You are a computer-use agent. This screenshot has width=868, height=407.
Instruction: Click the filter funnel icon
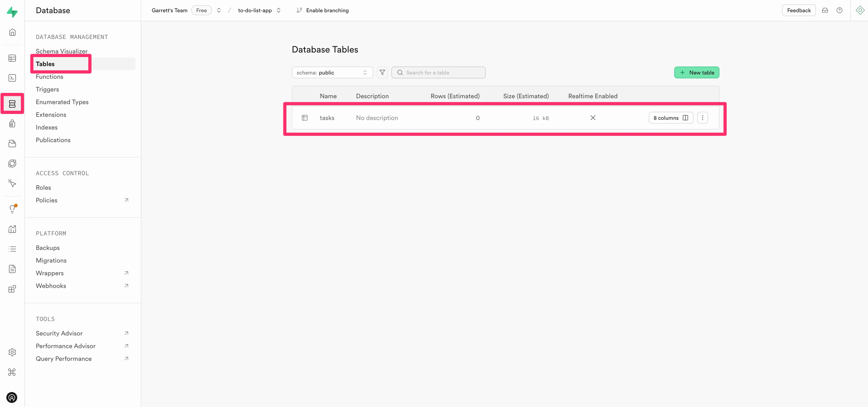[x=382, y=72]
